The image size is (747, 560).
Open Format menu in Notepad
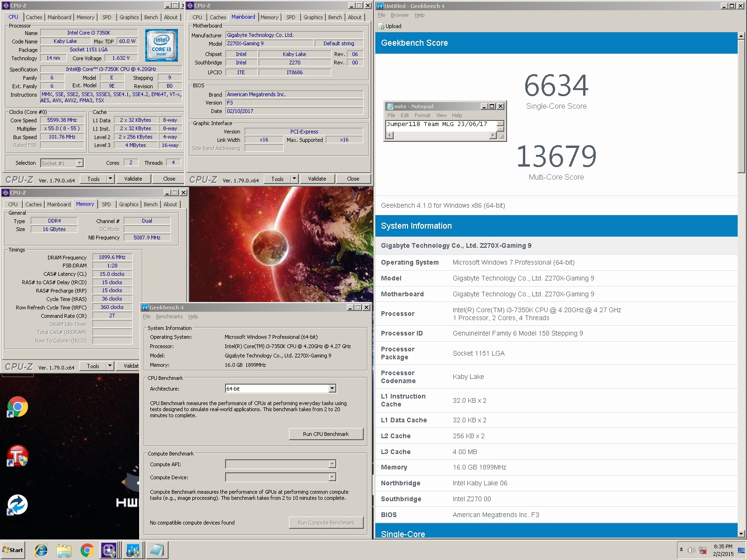click(423, 115)
